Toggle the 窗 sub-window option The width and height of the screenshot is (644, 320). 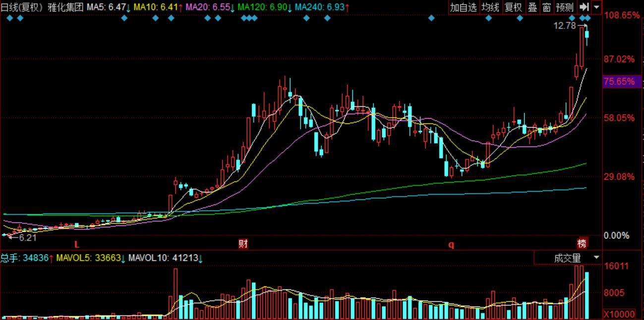click(x=546, y=7)
